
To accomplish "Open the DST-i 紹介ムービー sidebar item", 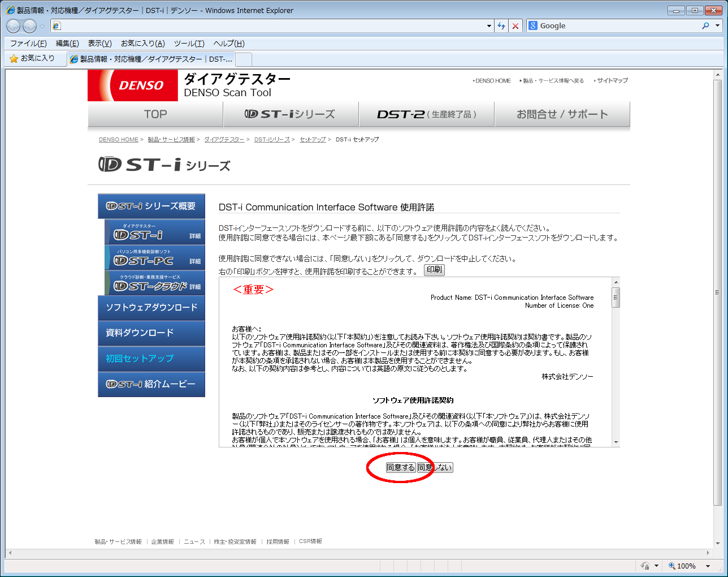I will pos(151,384).
